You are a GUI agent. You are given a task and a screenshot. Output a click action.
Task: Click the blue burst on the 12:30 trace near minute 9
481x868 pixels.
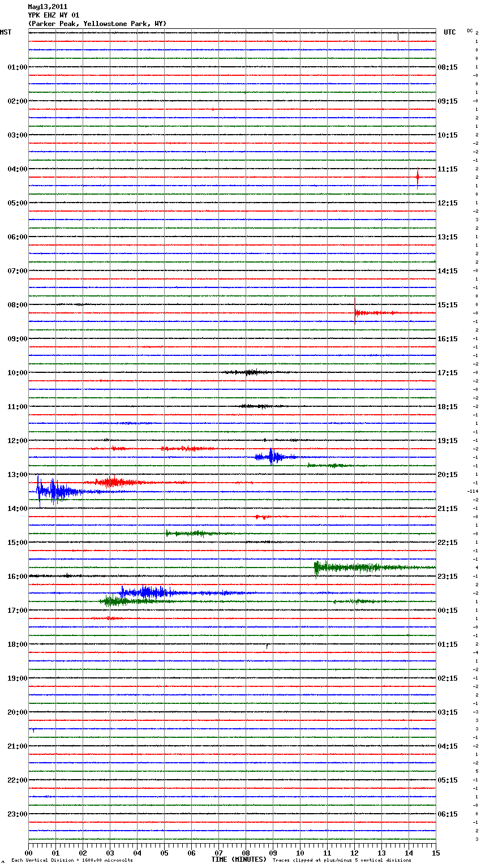[274, 457]
